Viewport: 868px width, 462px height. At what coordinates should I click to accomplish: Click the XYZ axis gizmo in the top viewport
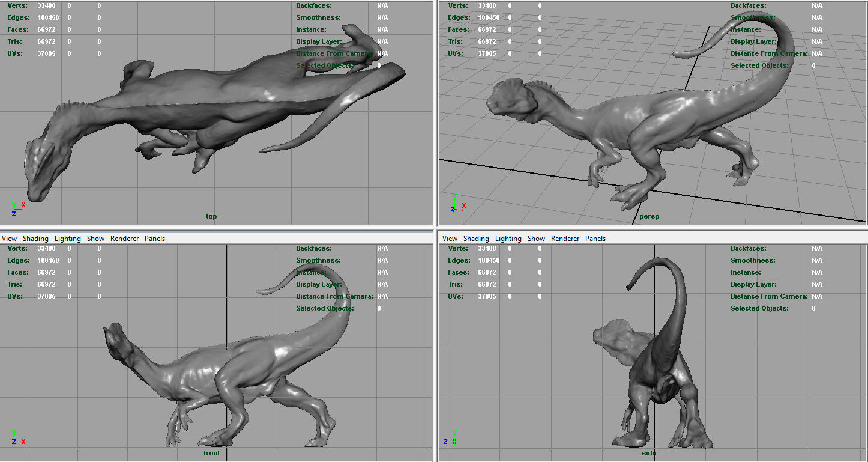17,208
